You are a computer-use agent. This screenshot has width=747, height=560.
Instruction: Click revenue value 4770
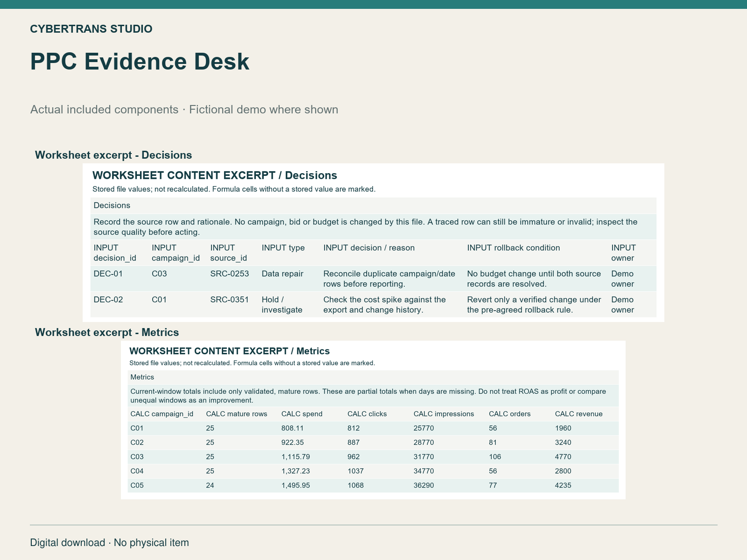tap(563, 457)
